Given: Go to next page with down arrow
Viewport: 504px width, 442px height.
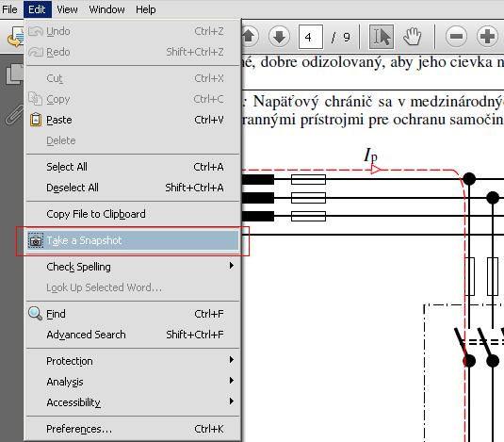Looking at the screenshot, I should coord(279,37).
